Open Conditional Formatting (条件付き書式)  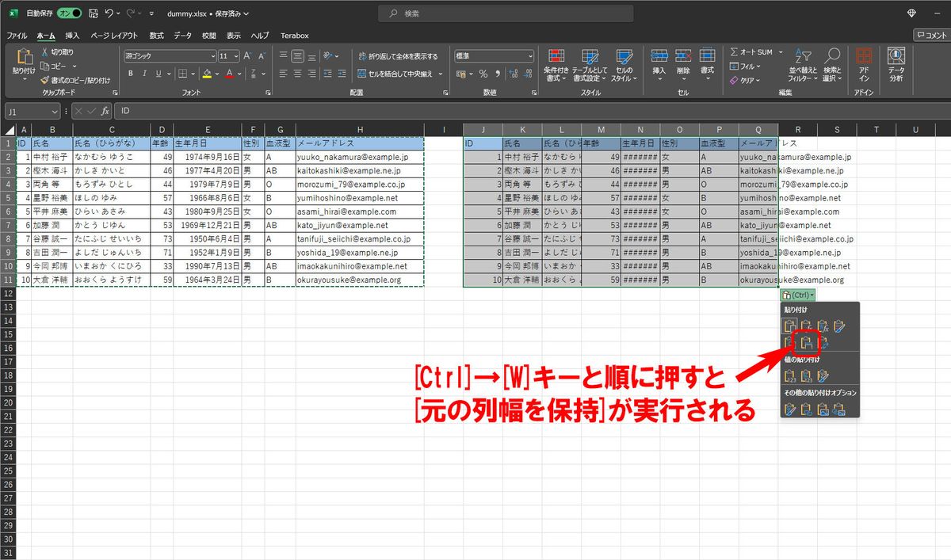click(x=555, y=64)
